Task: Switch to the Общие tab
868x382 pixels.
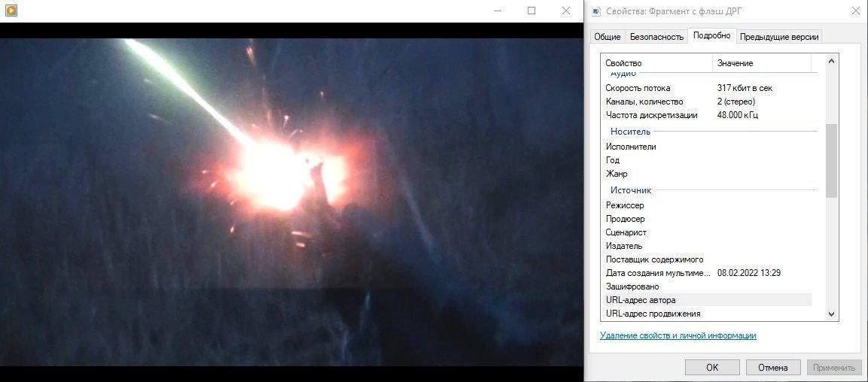Action: pyautogui.click(x=608, y=37)
